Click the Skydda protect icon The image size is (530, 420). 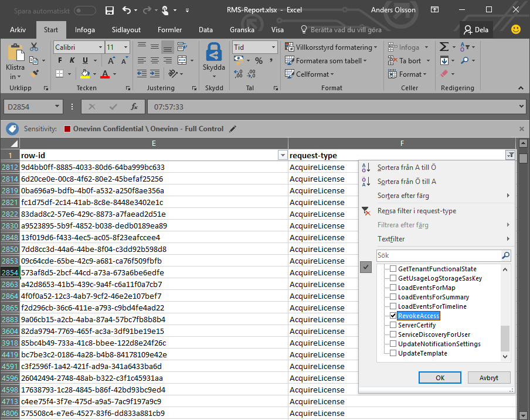(x=213, y=53)
